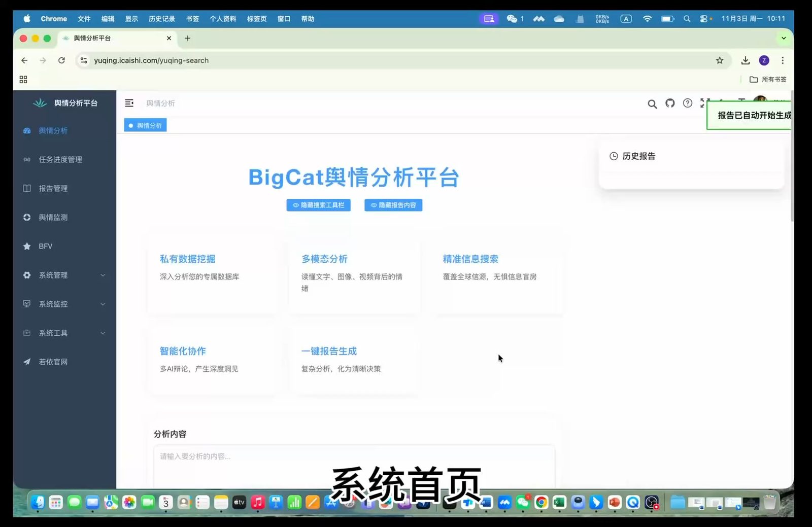Screen dimensions: 812x527
Task: Bookmark this page with the star
Action: point(720,60)
